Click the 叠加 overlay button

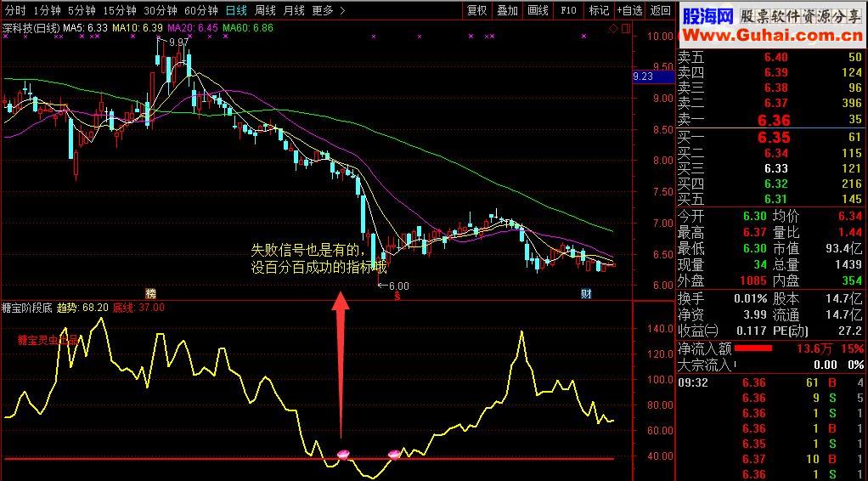tap(507, 10)
